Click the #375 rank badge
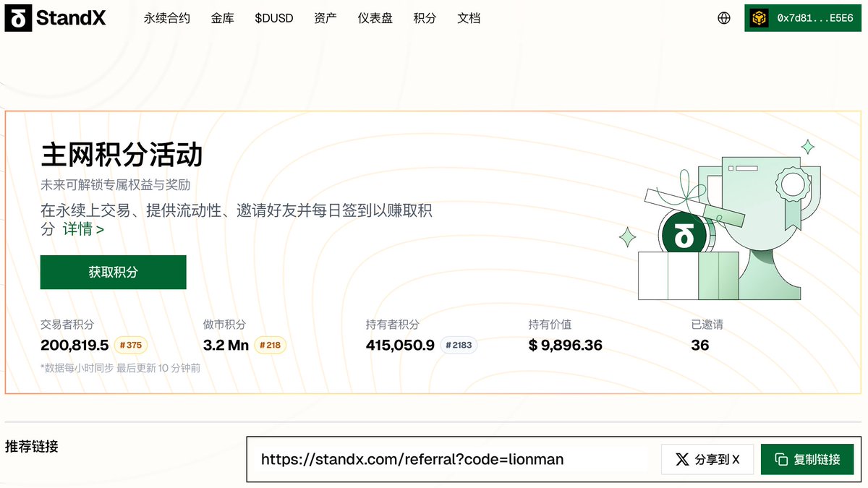This screenshot has width=868, height=488. click(131, 345)
